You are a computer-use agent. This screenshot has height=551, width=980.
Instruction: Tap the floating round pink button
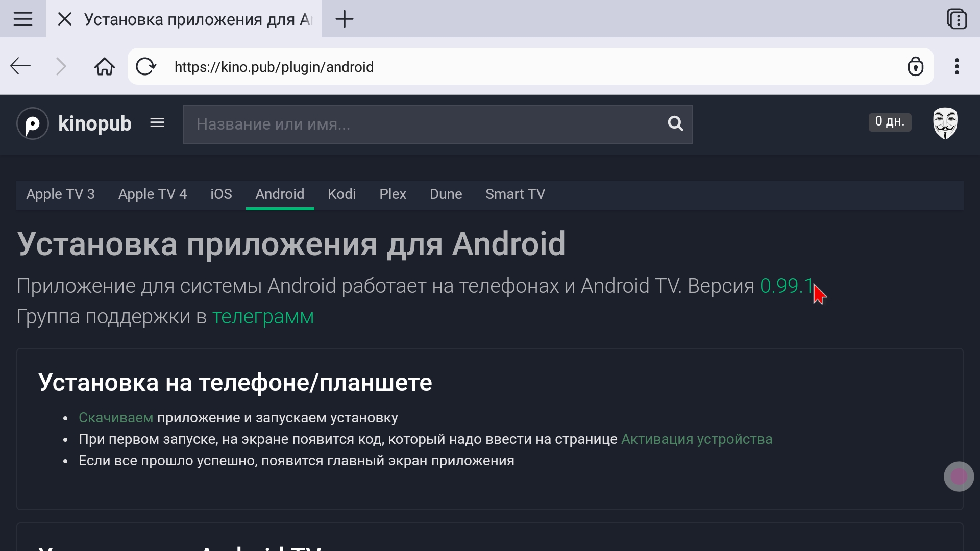click(x=959, y=477)
